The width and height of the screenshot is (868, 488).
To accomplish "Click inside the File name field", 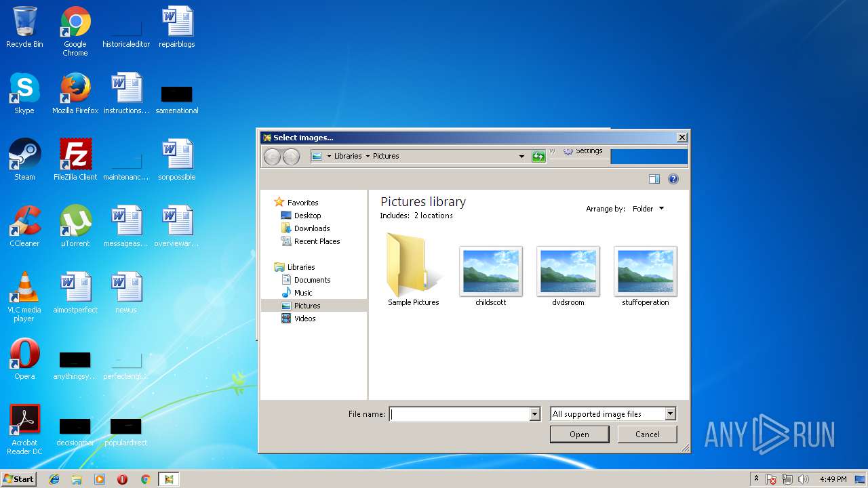I will [x=460, y=414].
